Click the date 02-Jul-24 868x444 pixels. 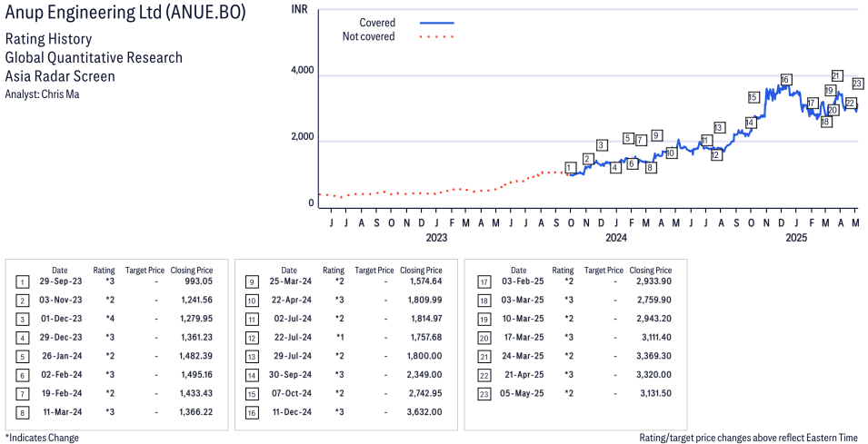291,319
